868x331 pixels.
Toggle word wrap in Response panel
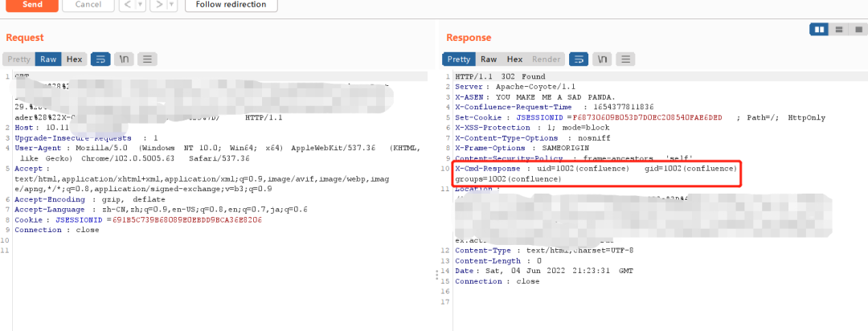(579, 59)
